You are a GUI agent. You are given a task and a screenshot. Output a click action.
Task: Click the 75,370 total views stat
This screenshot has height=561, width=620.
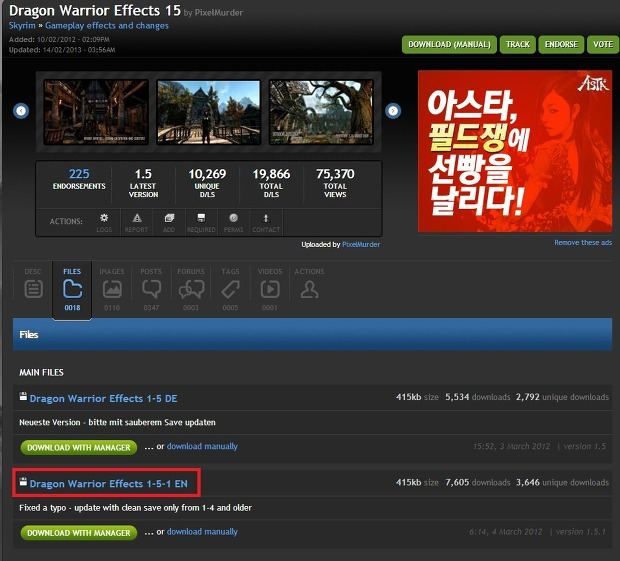(335, 183)
